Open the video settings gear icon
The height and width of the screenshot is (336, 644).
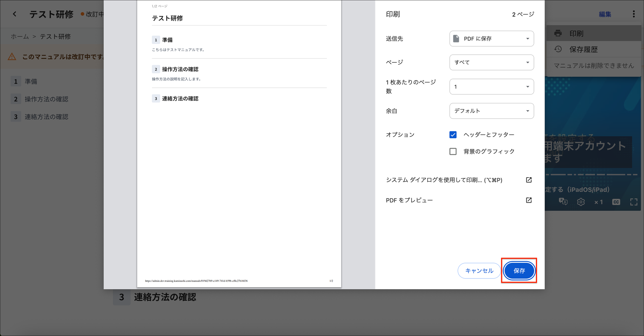pyautogui.click(x=581, y=202)
